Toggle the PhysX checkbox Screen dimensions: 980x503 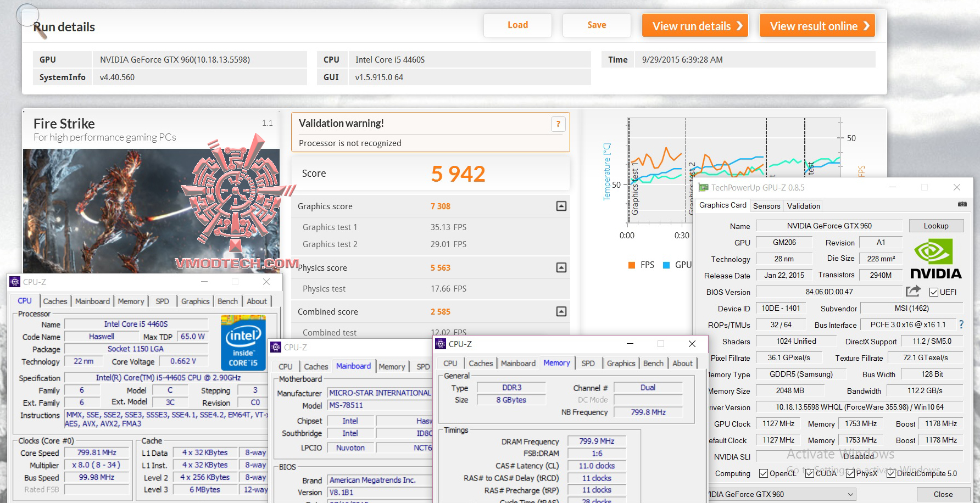(850, 473)
